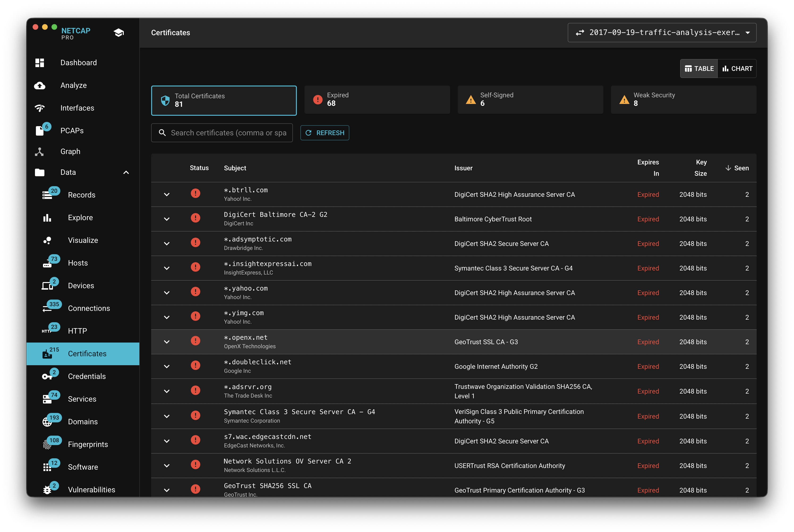Viewport: 794px width, 532px height.
Task: Expand the *.doubleclick.net row
Action: [x=166, y=366]
